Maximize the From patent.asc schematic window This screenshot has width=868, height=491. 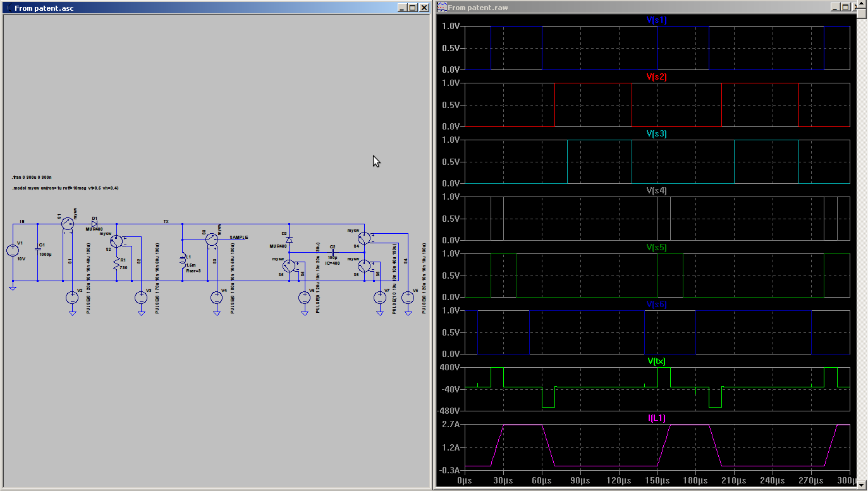coord(412,8)
